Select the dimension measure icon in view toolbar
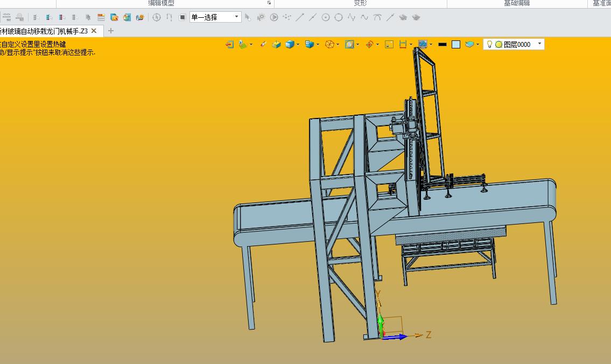The height and width of the screenshot is (364, 611). click(x=403, y=45)
